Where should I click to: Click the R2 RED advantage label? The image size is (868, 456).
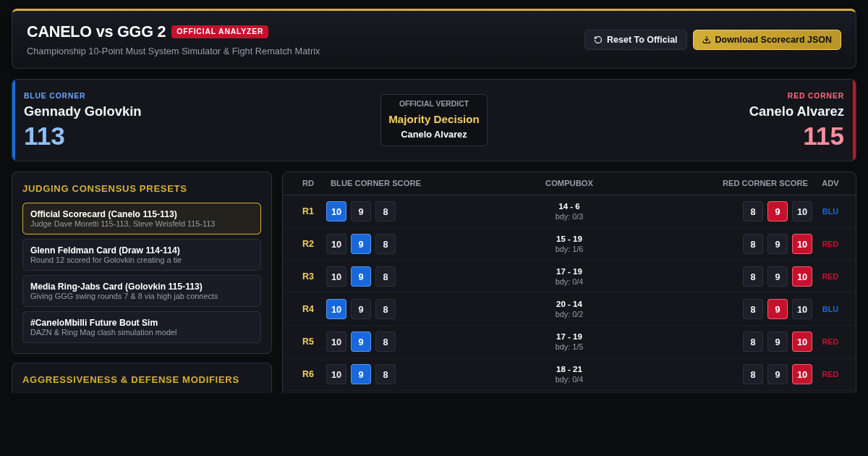pyautogui.click(x=830, y=244)
